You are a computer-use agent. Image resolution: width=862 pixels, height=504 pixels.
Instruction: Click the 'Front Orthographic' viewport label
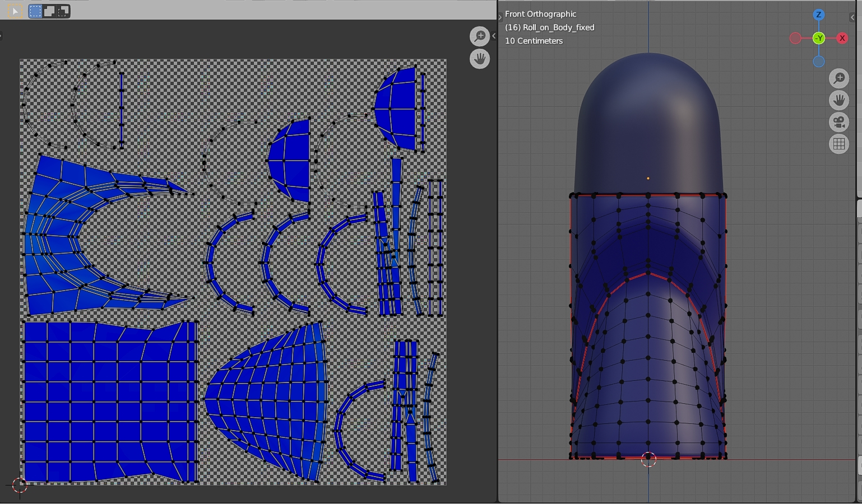click(x=540, y=14)
